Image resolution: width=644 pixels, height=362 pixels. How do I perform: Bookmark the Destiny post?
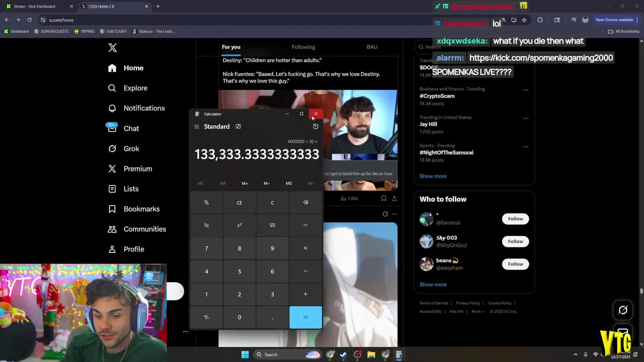point(383,199)
